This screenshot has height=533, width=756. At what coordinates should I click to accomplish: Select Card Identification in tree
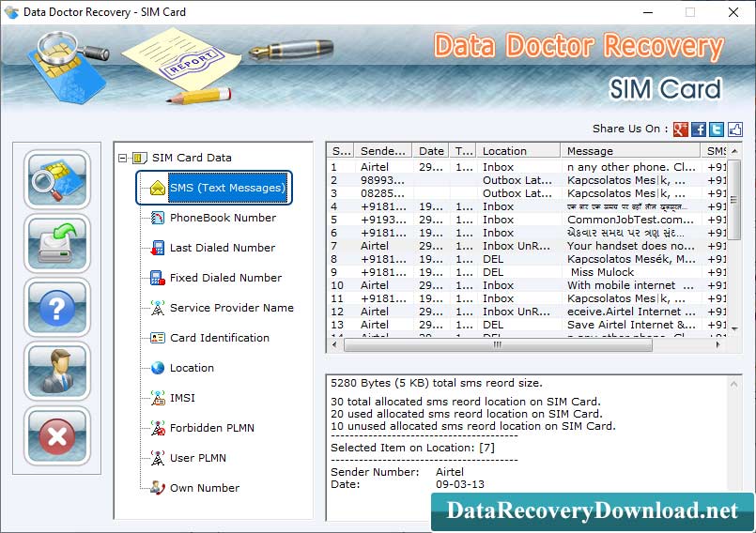(220, 338)
